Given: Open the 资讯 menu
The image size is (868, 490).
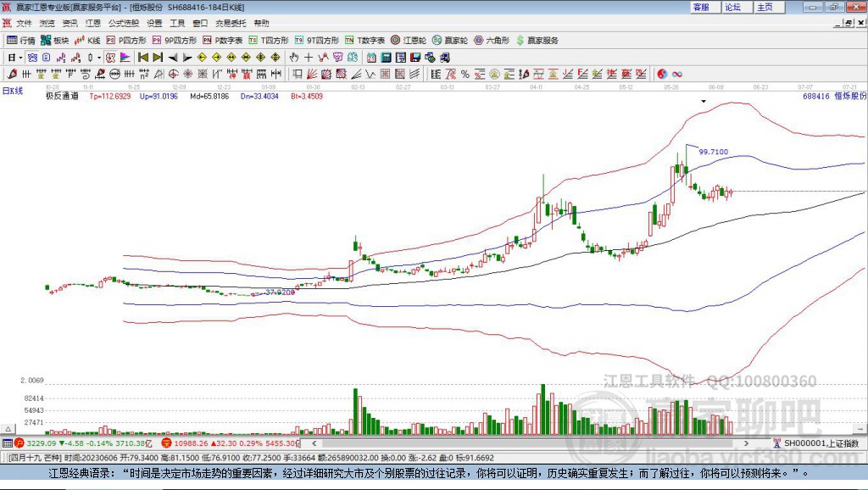Looking at the screenshot, I should (70, 23).
